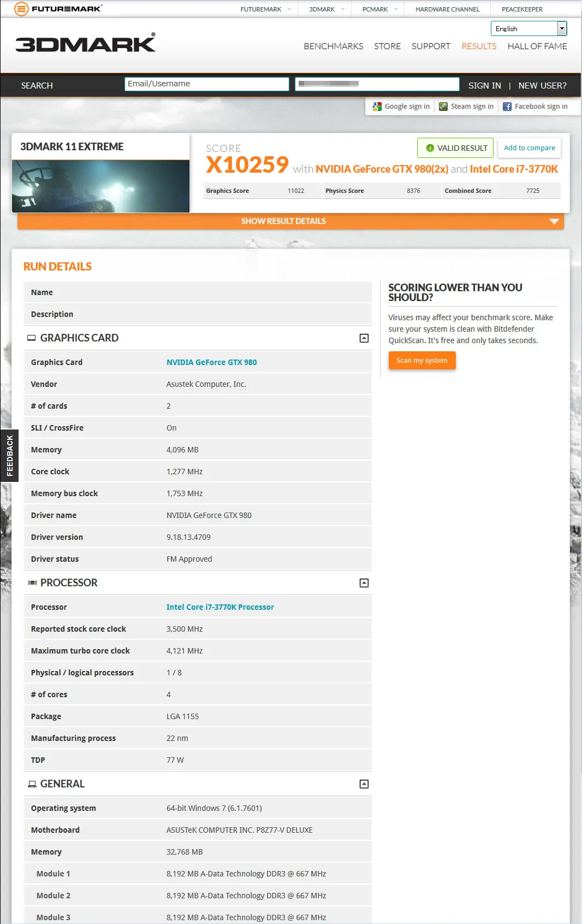The image size is (582, 924).
Task: Click the Facebook sign in icon
Action: tap(507, 107)
